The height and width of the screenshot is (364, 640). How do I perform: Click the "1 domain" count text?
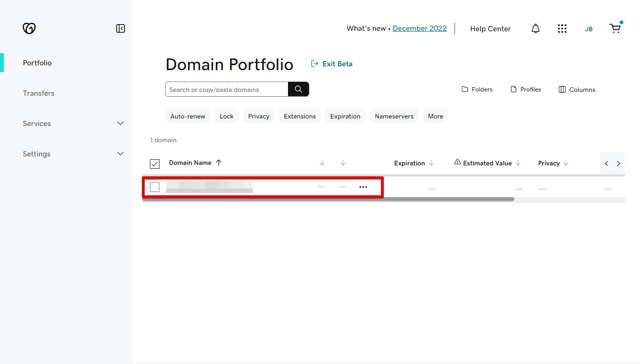coord(163,140)
